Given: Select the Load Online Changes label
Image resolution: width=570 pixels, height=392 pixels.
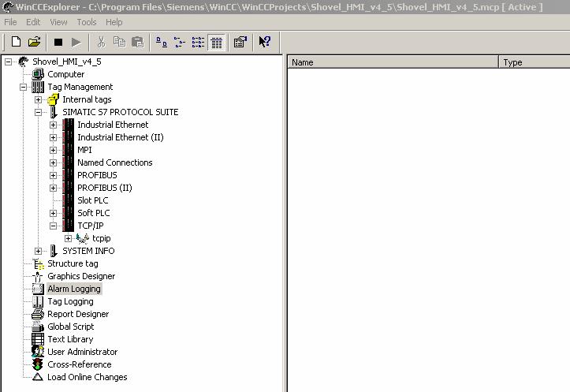Looking at the screenshot, I should coord(88,377).
